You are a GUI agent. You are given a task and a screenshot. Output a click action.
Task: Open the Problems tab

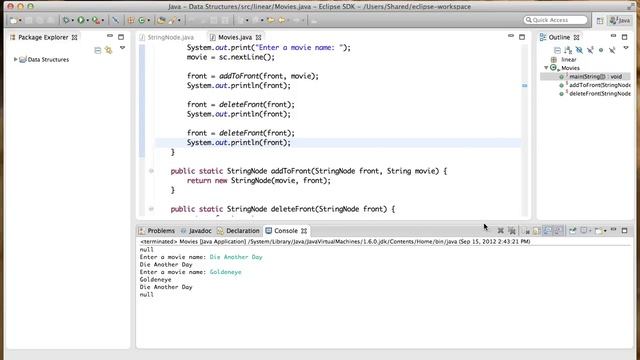click(x=157, y=231)
